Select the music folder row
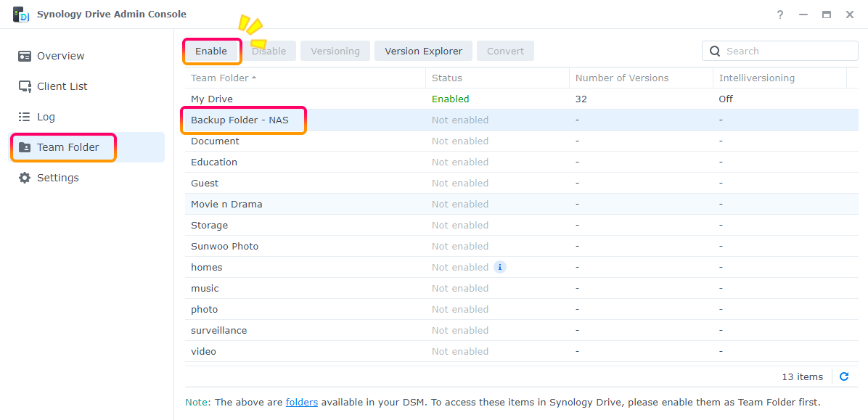 [522, 288]
